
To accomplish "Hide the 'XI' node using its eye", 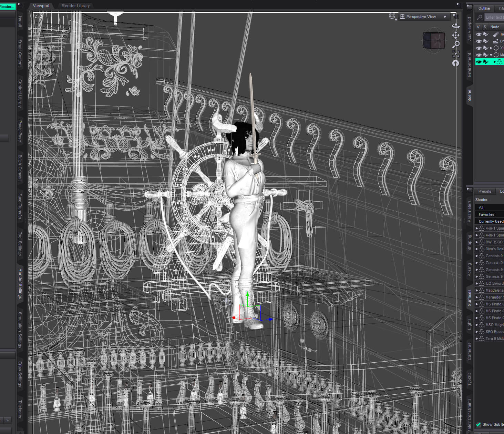I will (x=479, y=48).
